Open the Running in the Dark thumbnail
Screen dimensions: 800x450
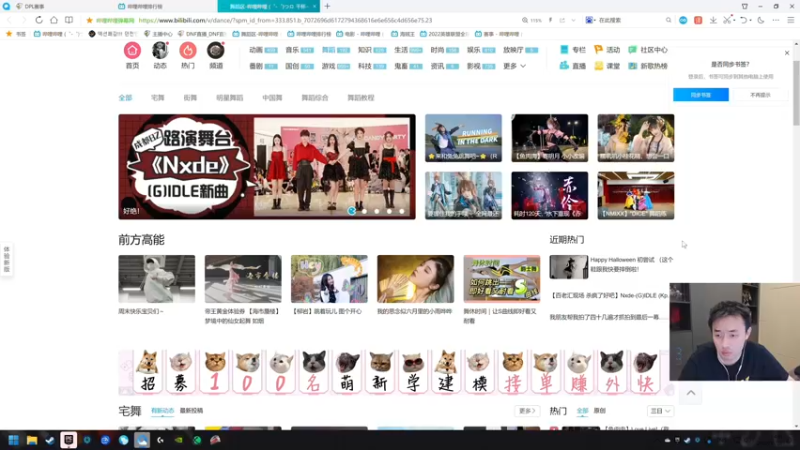463,138
